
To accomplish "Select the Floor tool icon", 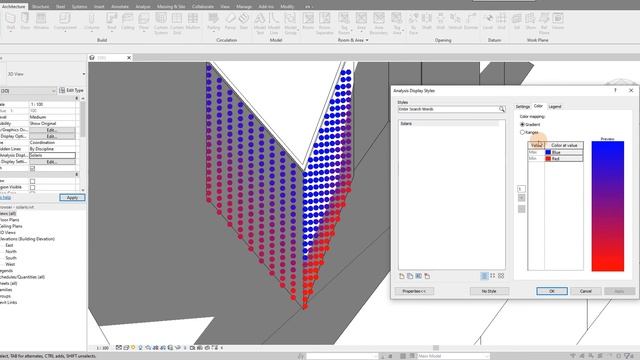I will click(x=144, y=18).
